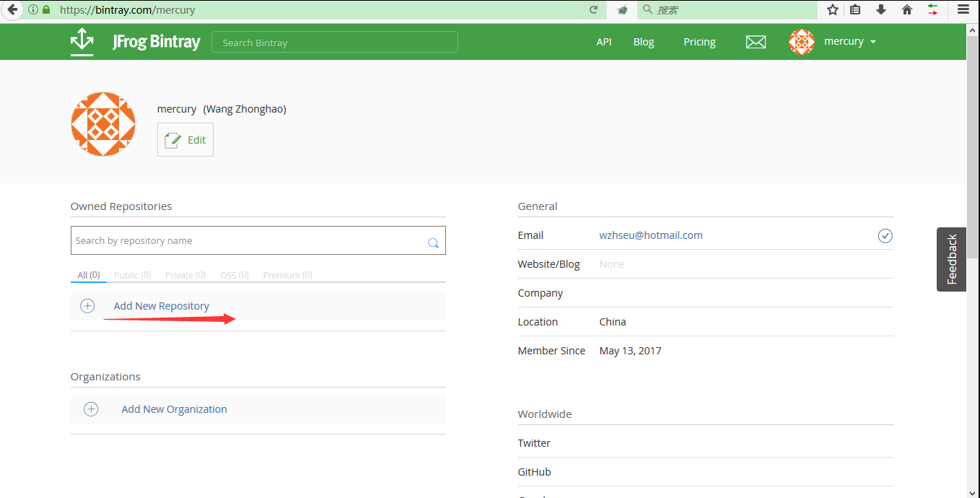Select the Premium (0) tab
This screenshot has height=498, width=980.
tap(288, 275)
